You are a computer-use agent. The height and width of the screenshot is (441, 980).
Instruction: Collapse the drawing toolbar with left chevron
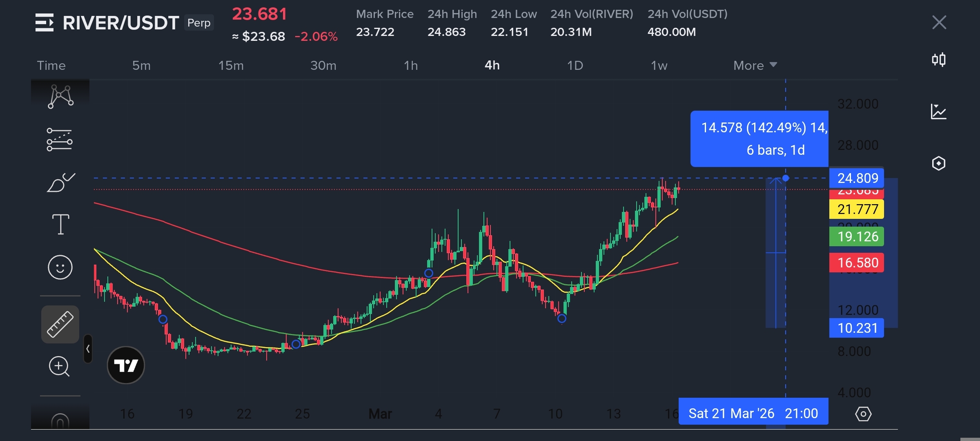(88, 349)
